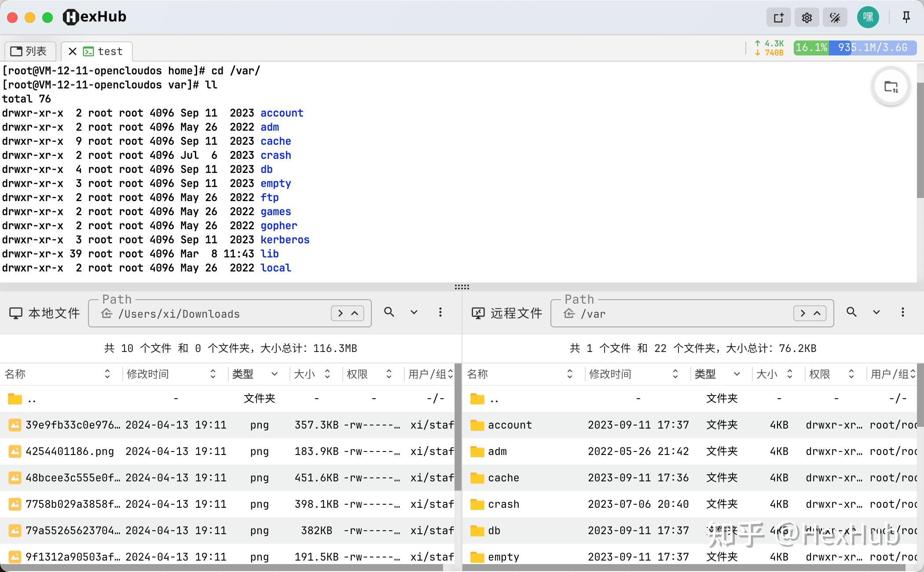
Task: Click the 本地文件 monitor icon
Action: point(16,313)
